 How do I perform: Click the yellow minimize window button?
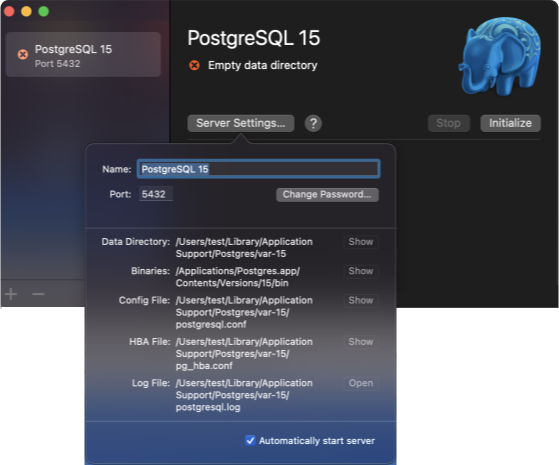(x=26, y=11)
